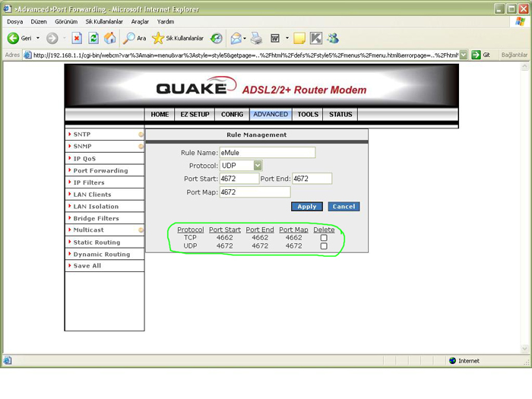
Task: Open Port Forwarding in the sidebar
Action: pyautogui.click(x=101, y=171)
